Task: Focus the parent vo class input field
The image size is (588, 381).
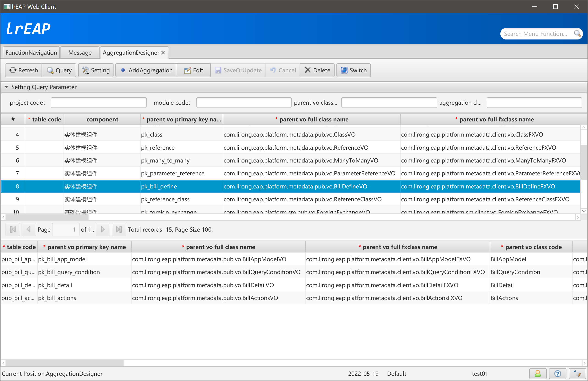Action: click(x=389, y=103)
